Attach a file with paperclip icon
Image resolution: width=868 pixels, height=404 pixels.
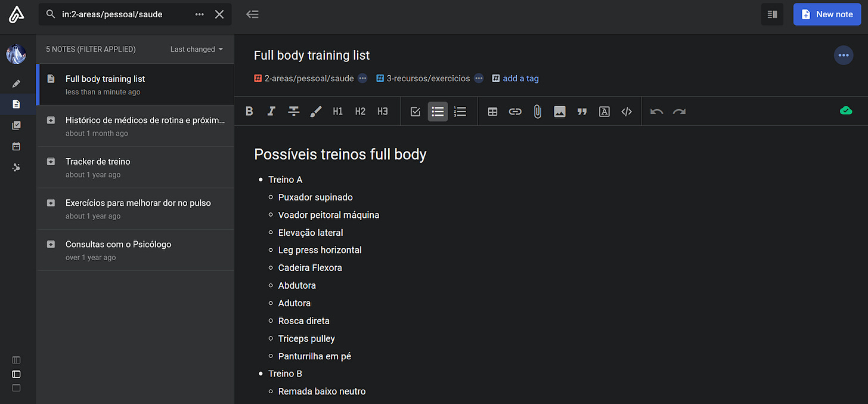tap(537, 111)
